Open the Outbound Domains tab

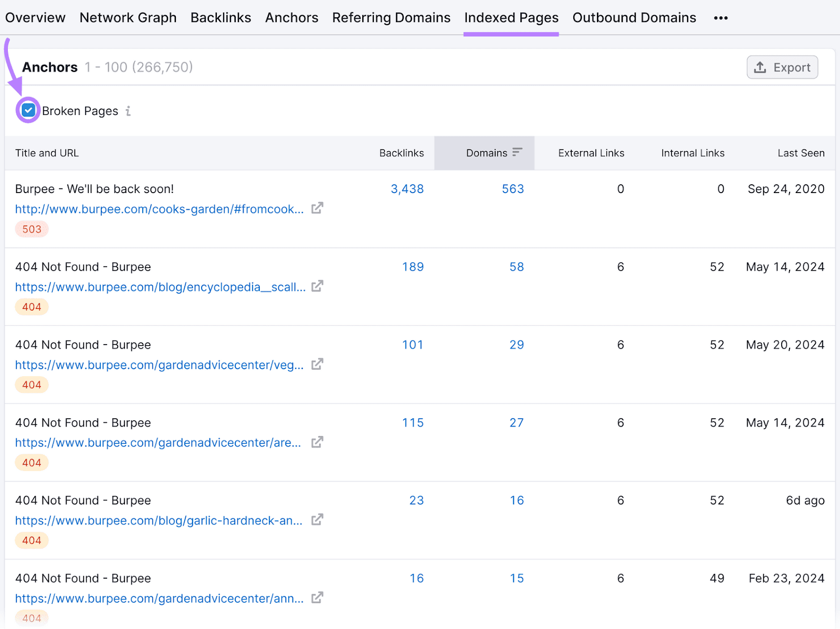point(634,17)
